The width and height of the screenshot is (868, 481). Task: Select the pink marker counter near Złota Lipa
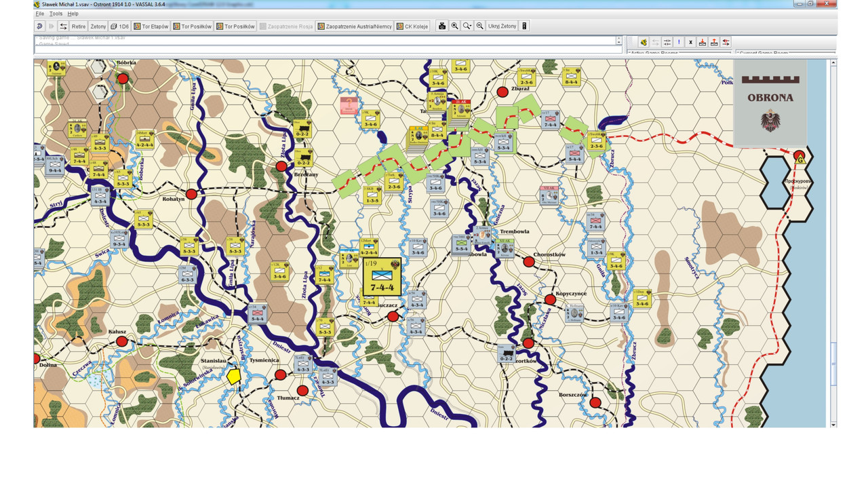point(349,105)
